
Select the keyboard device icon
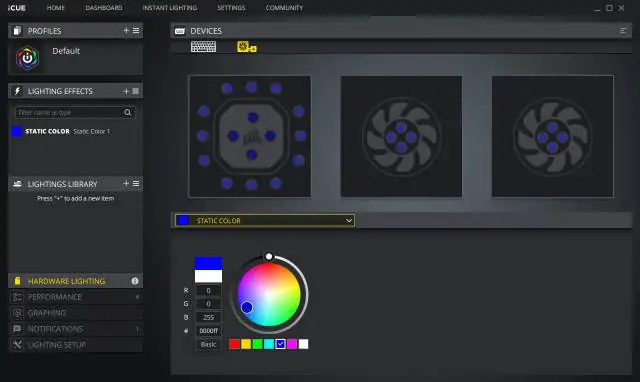(203, 47)
